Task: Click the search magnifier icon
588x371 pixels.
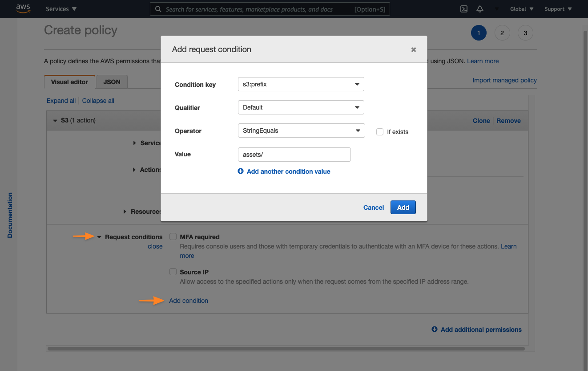Action: pos(158,9)
